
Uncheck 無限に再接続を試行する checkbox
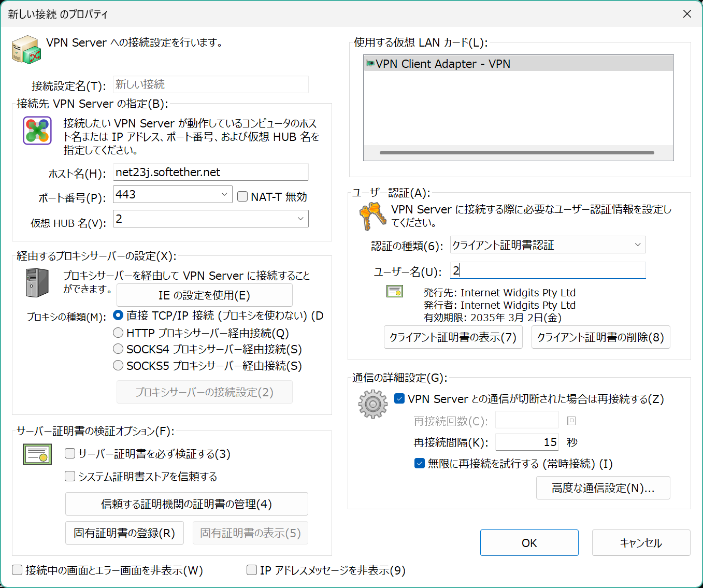[420, 463]
